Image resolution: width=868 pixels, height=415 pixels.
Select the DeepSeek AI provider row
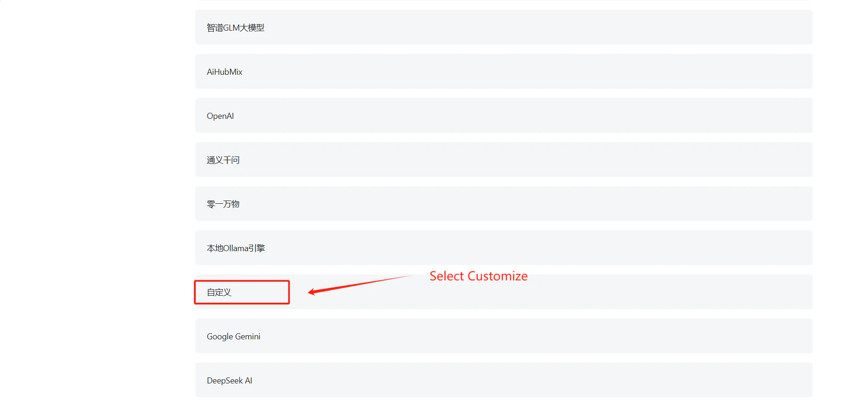[x=504, y=380]
